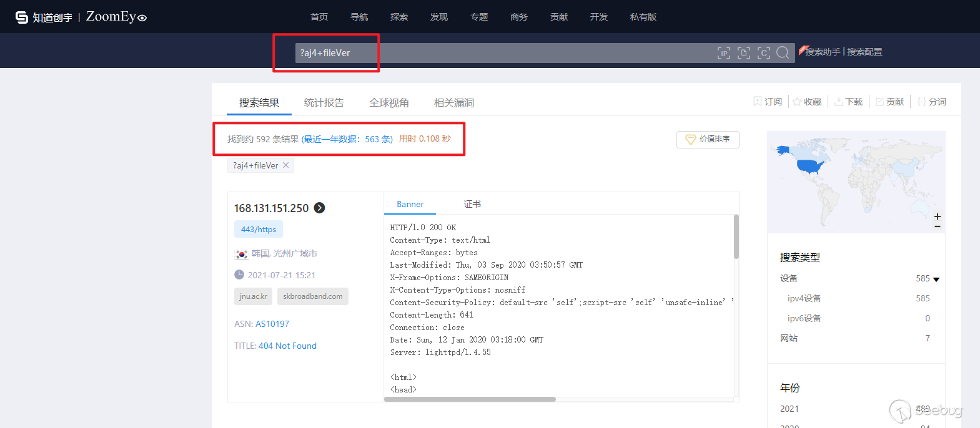
Task: Click the 分词 tokenization button
Action: click(931, 102)
